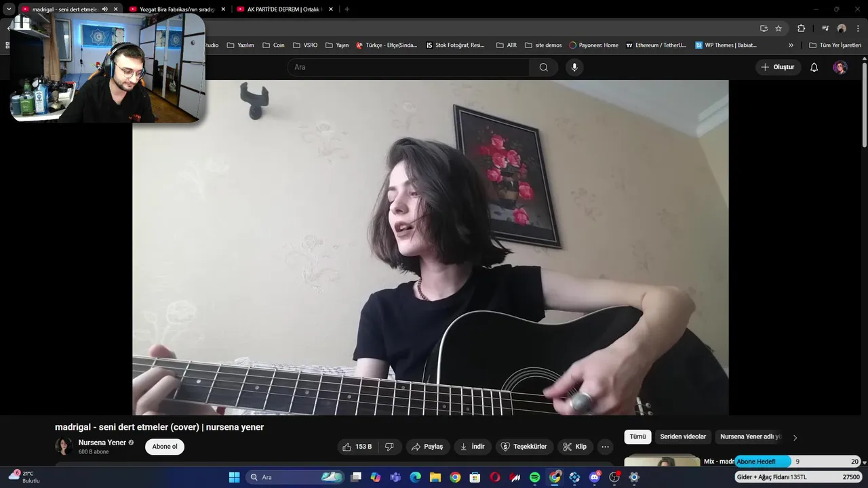Click the YouTube search input field
This screenshot has width=868, height=488.
pyautogui.click(x=408, y=67)
